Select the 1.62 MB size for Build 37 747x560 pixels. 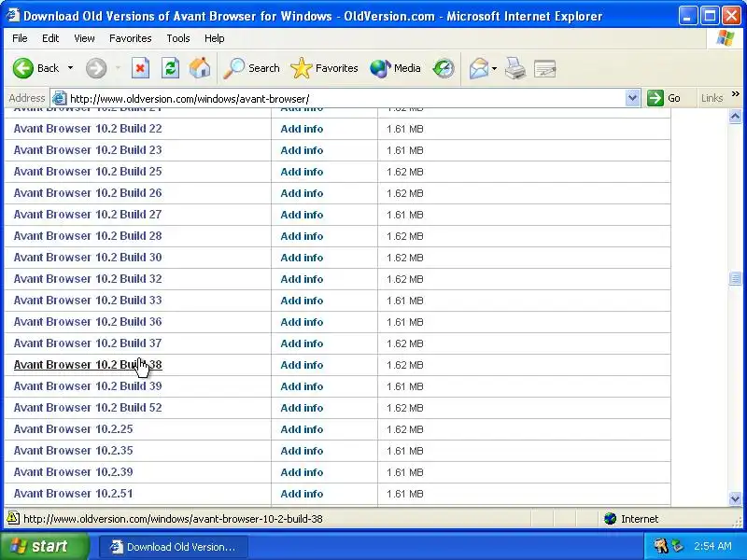[405, 343]
